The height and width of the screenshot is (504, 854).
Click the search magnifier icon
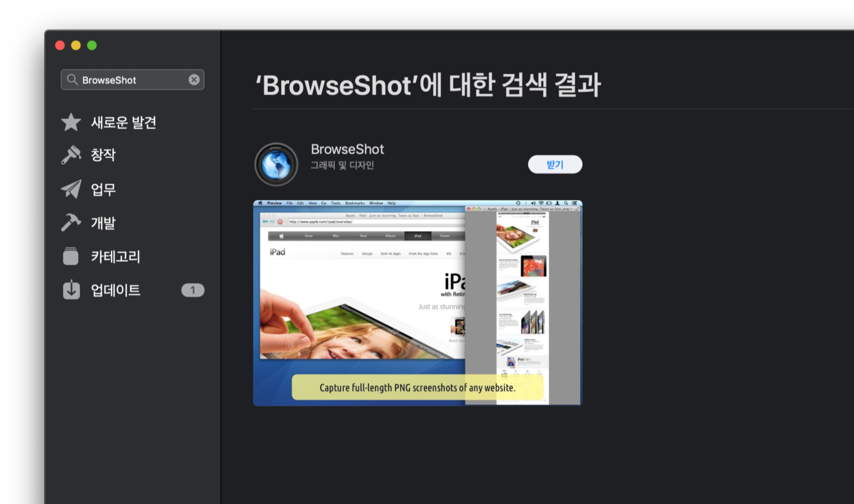(x=72, y=80)
